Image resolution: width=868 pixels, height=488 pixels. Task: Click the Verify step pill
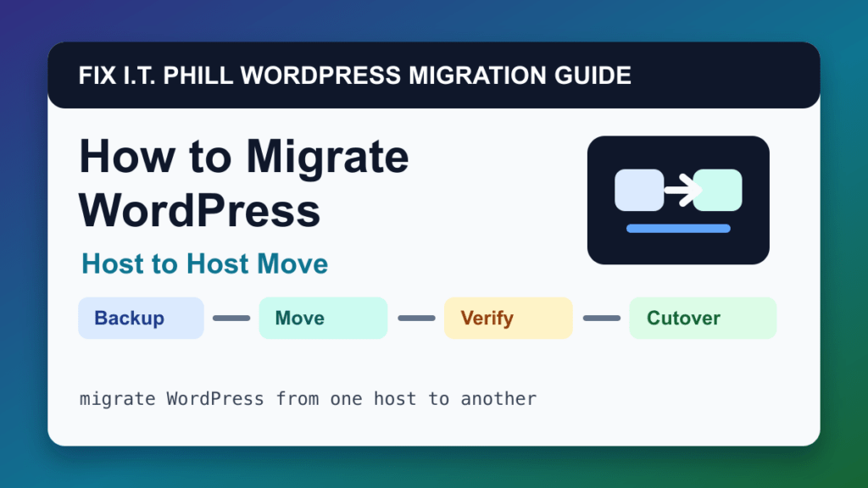pyautogui.click(x=509, y=319)
